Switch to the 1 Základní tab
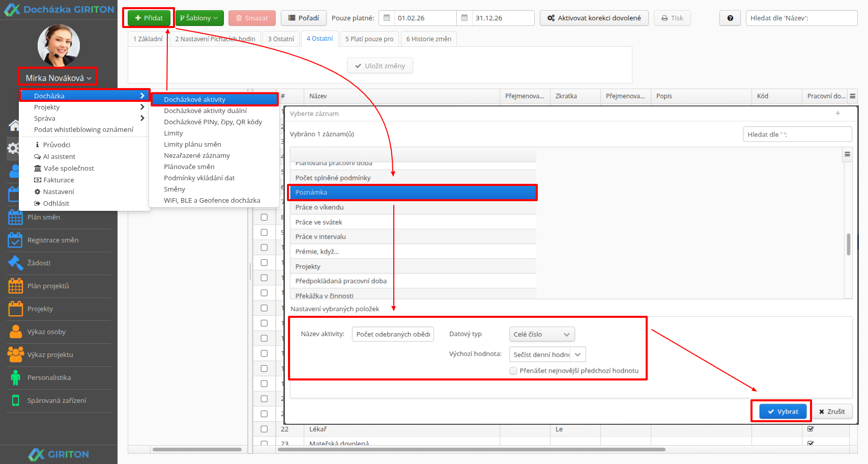The image size is (868, 464). click(148, 39)
